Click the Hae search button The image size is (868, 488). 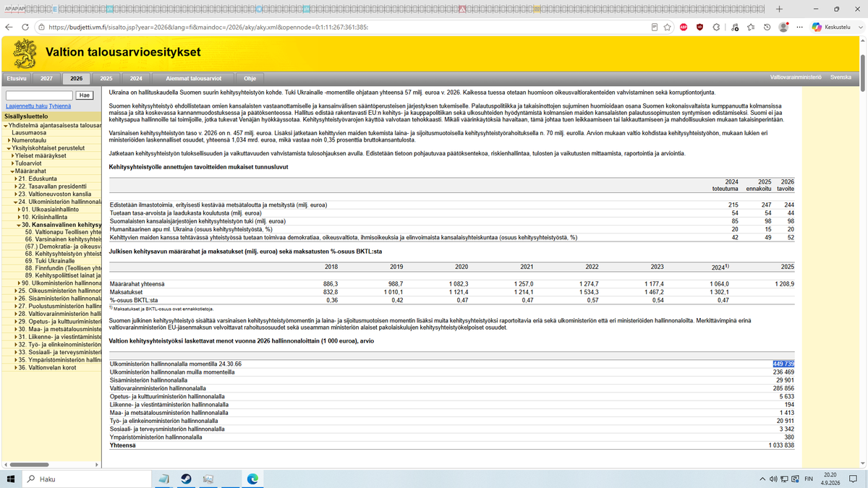click(x=84, y=95)
